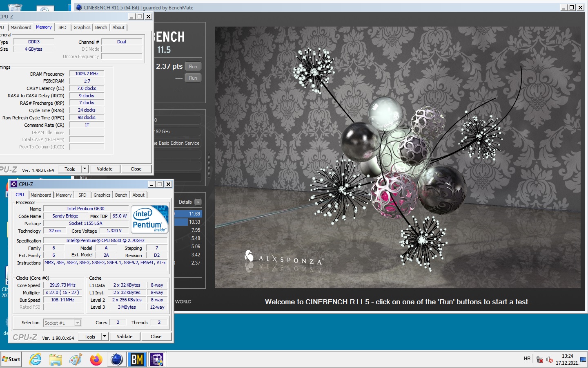Click the Cinebench title bar sphere icon
This screenshot has width=588, height=368.
pos(79,7)
